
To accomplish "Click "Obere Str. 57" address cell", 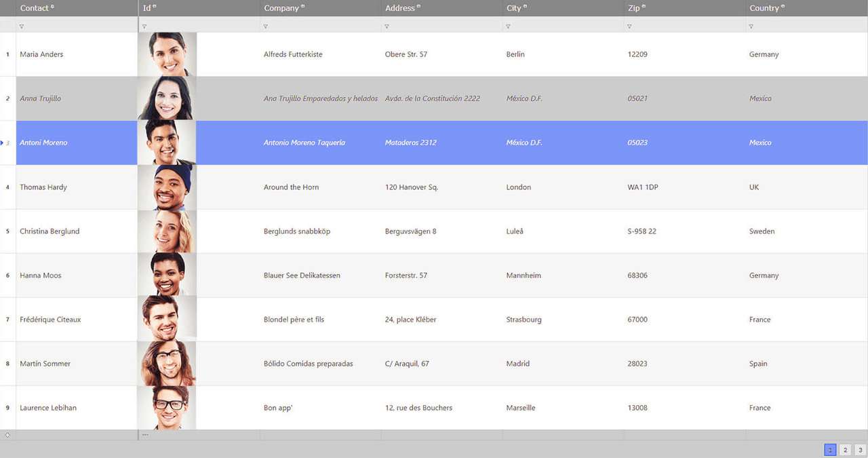I will [406, 54].
